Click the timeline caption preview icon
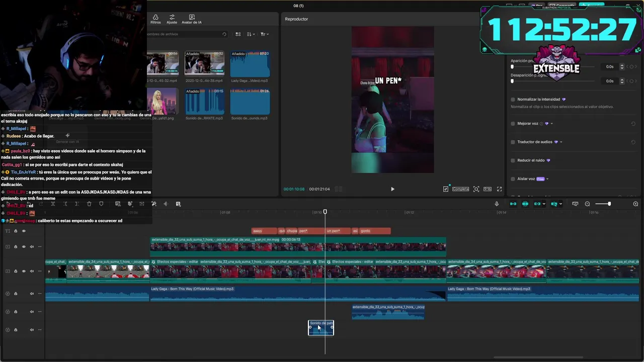This screenshot has height=362, width=644. (x=575, y=204)
